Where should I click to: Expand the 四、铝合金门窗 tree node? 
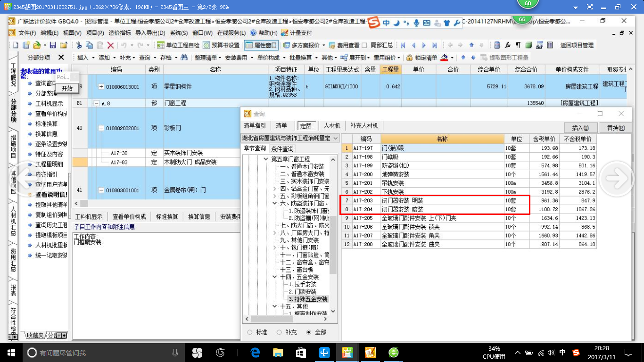275,189
